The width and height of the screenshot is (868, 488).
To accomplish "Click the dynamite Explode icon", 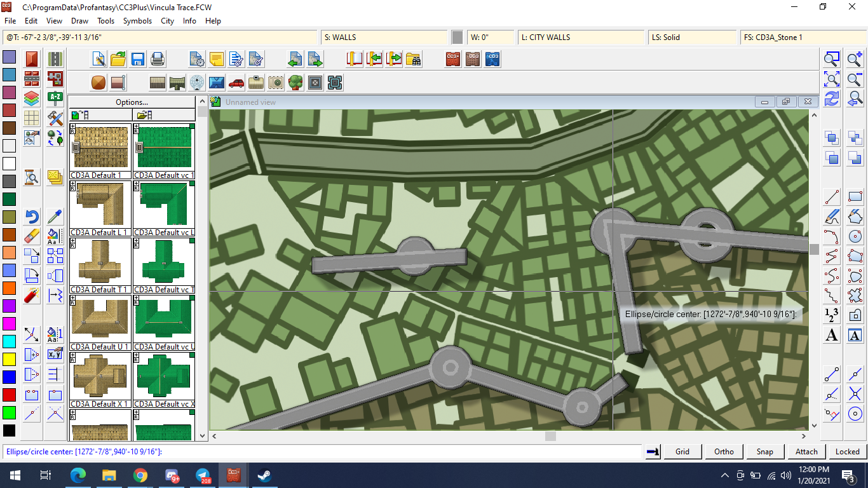I will (x=32, y=295).
